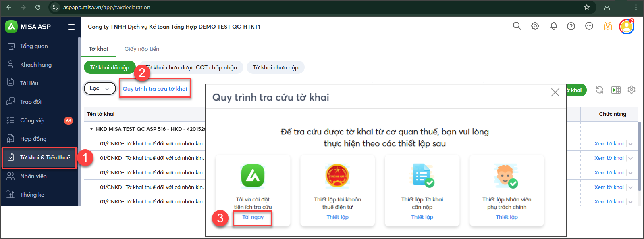Screen dimensions: 644x239
Task: Click the Tải ngay download link
Action: [x=253, y=217]
